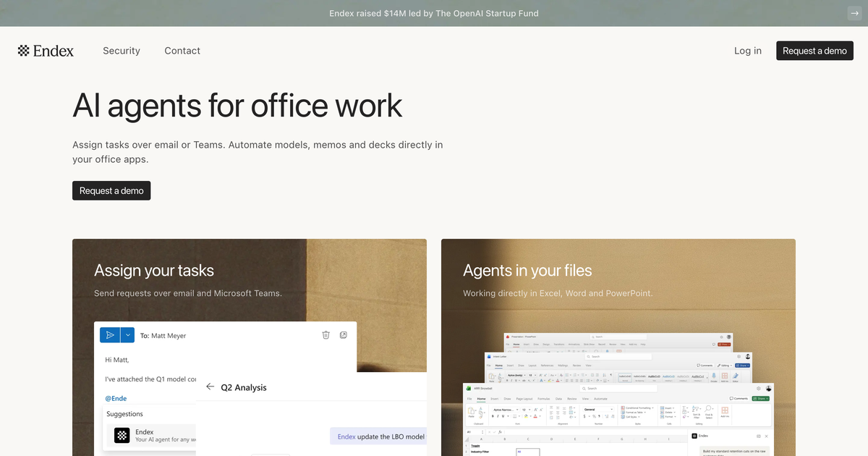Close the Endex side panel in Excel

(x=767, y=436)
